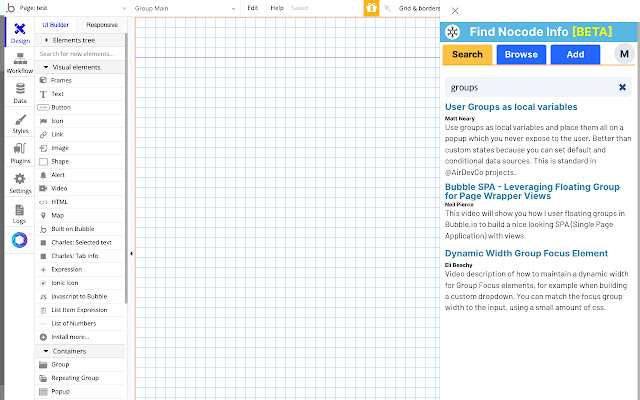Close the Find Nocode Info panel
This screenshot has height=400, width=640.
click(455, 11)
